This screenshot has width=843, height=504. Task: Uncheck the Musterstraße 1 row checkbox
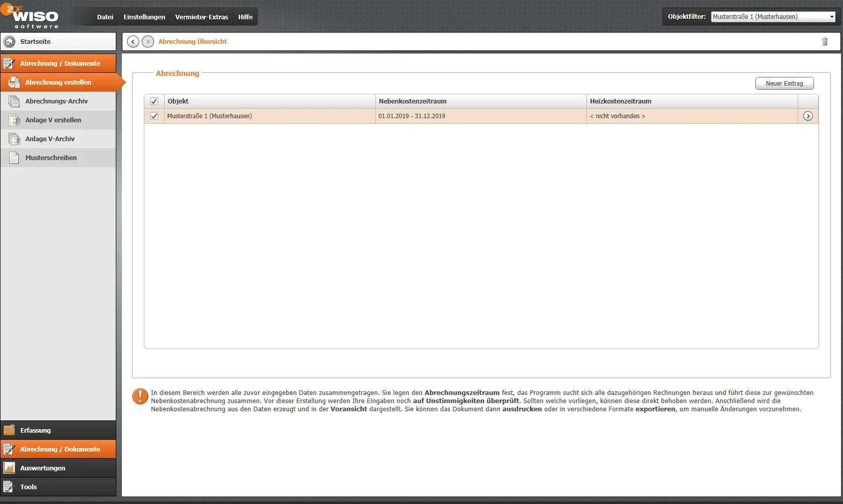pyautogui.click(x=154, y=116)
